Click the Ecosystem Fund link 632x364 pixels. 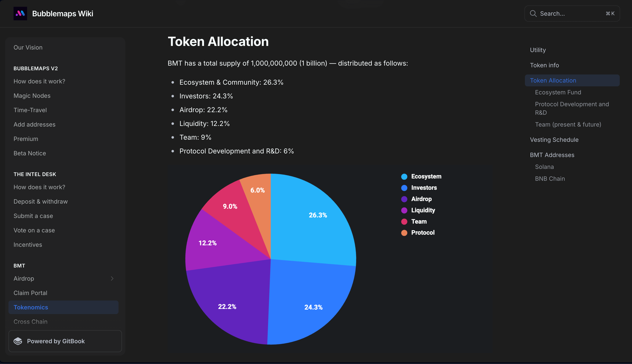[558, 92]
